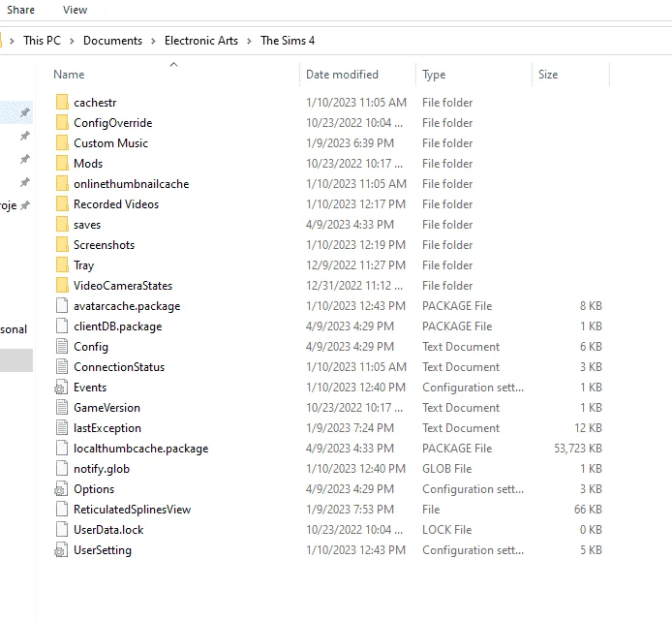The height and width of the screenshot is (621, 672).
Task: Expand the chevron before This PC
Action: point(12,41)
